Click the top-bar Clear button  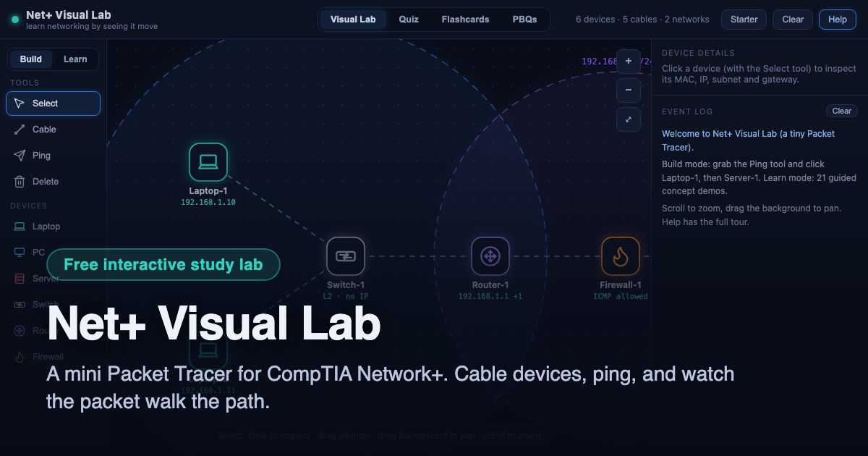[793, 20]
